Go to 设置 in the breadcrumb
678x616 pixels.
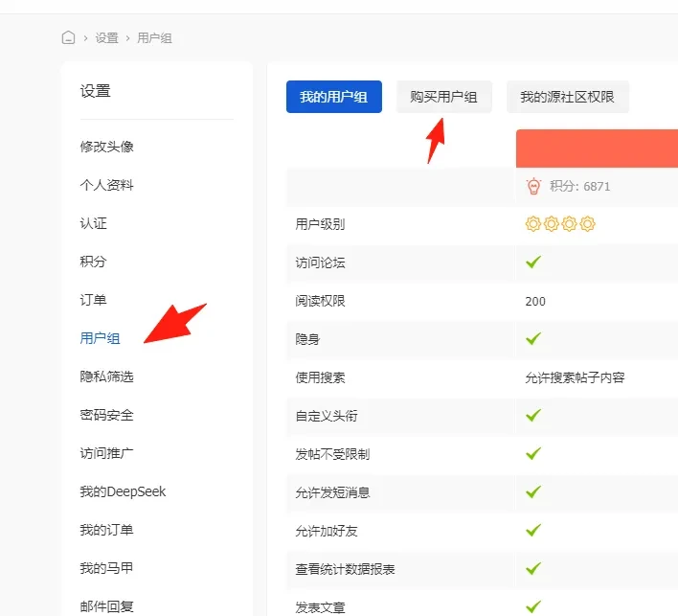point(106,38)
